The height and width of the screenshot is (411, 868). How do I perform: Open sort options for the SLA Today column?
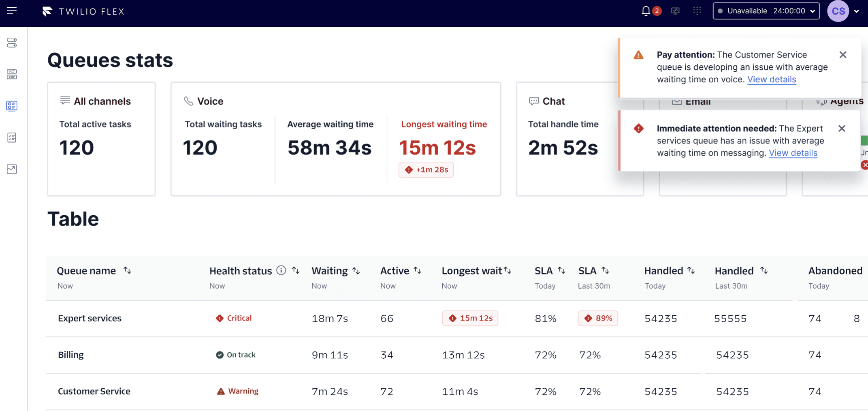tap(561, 270)
